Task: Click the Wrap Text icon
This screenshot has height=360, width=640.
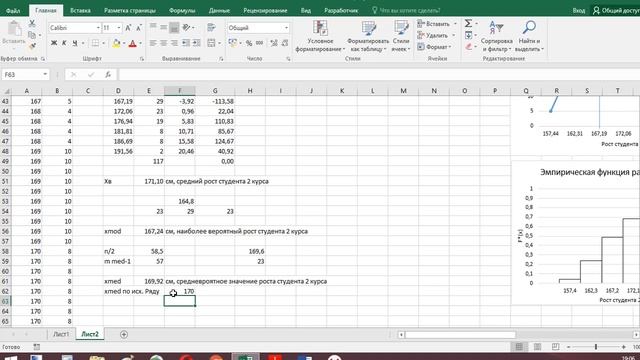Action: pos(211,27)
